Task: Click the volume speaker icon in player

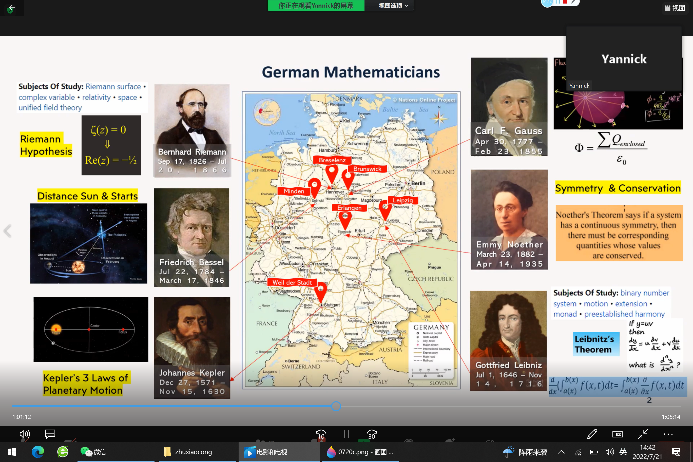Action: click(x=25, y=433)
